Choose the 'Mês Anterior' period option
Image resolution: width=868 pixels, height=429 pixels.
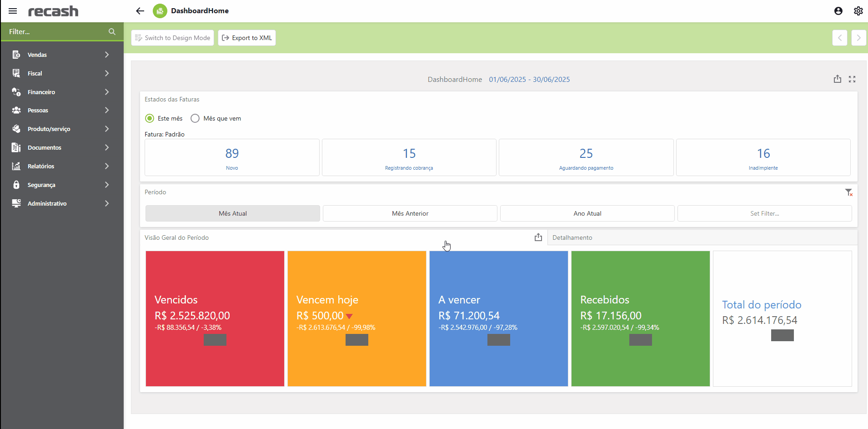pyautogui.click(x=410, y=213)
